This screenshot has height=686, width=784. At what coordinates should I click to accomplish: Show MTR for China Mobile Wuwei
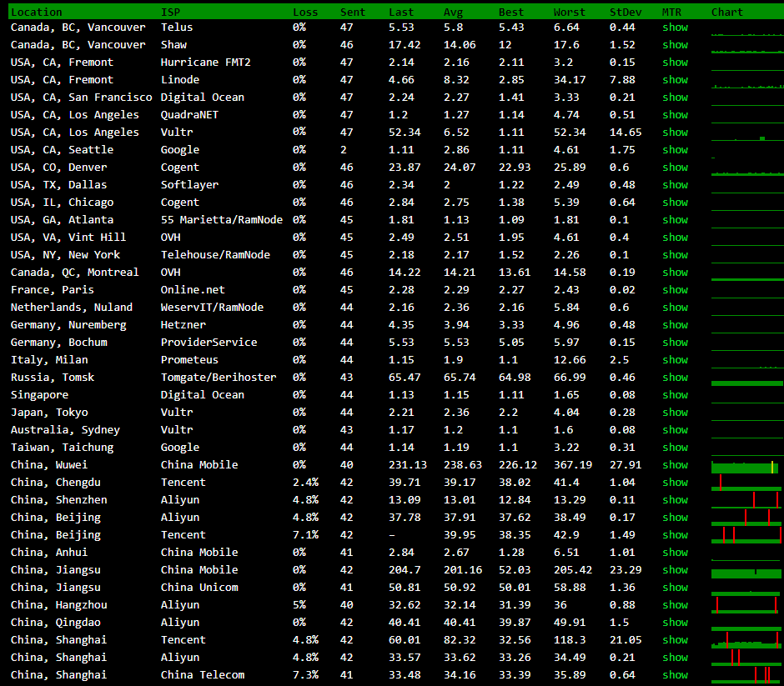pyautogui.click(x=675, y=464)
